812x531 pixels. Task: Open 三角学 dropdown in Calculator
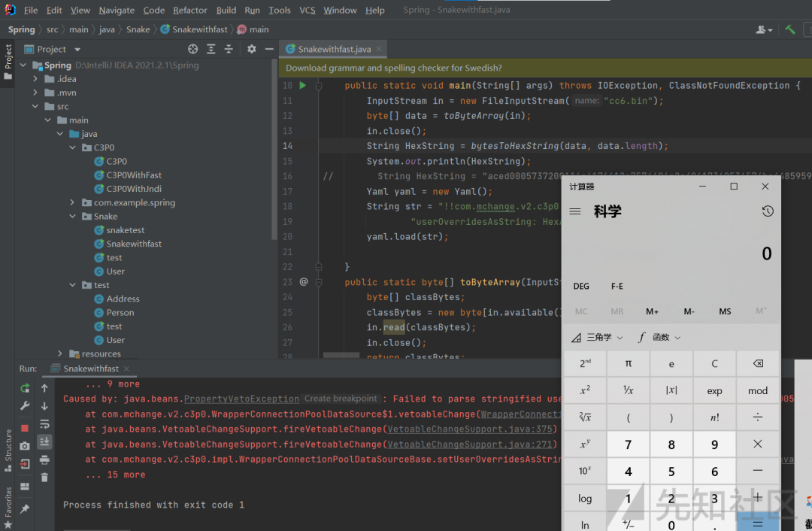[597, 337]
